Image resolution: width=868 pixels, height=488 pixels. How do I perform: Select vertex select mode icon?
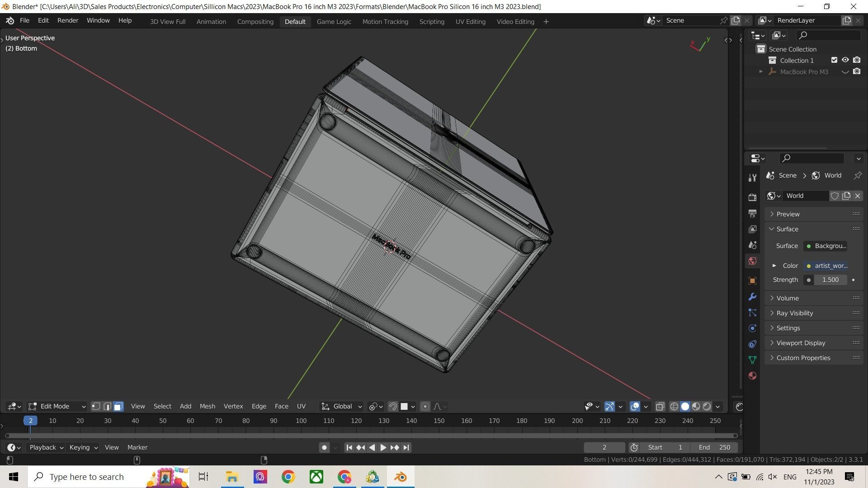(96, 407)
